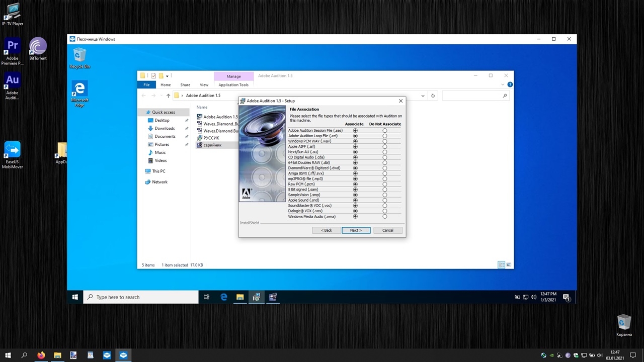This screenshot has width=644, height=362.
Task: Expand the address bar history dropdown
Action: click(x=424, y=96)
